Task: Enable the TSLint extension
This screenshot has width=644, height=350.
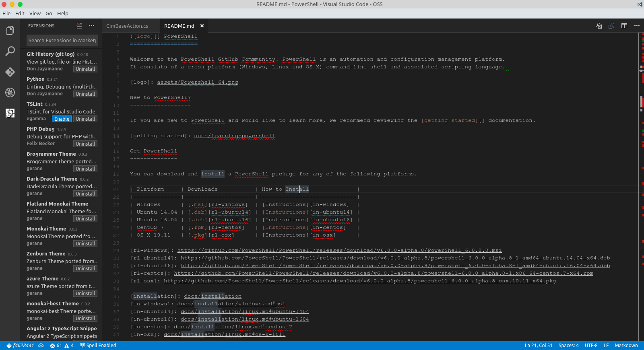Action: [62, 119]
